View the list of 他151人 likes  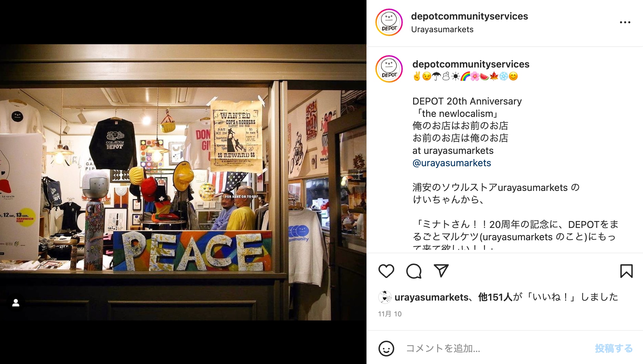tap(495, 297)
